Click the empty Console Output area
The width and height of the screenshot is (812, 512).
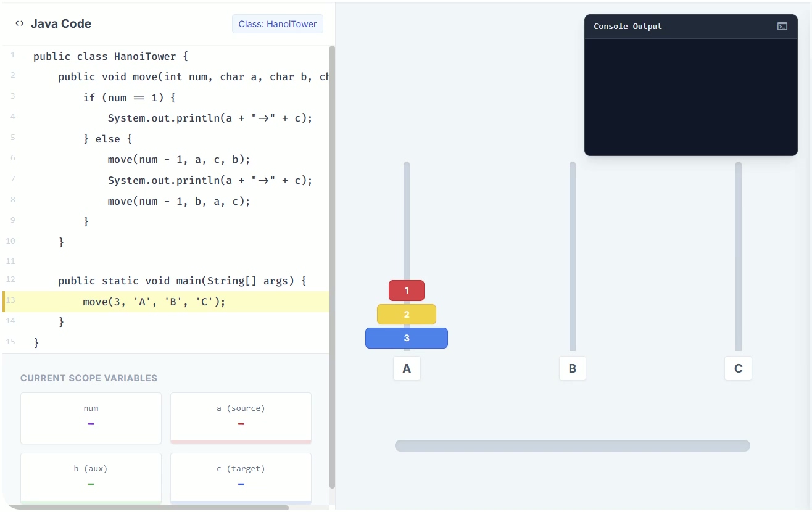click(690, 97)
